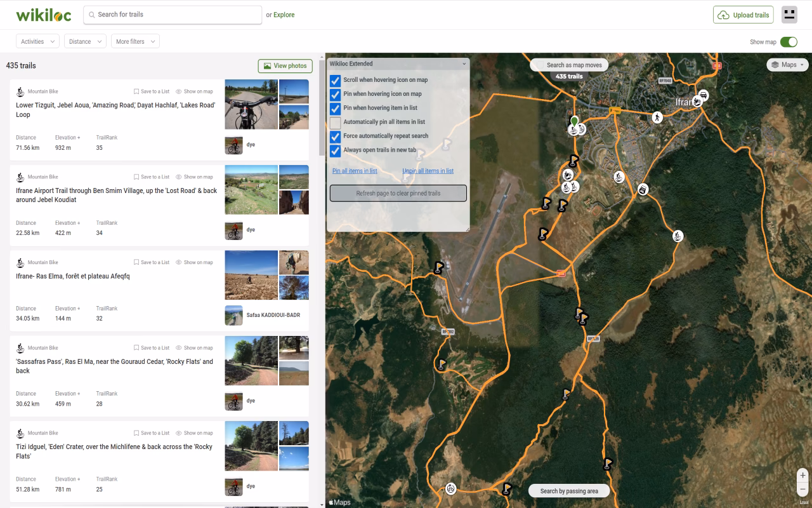Uncheck Always open trails in new tab
Screen dimensions: 812x508
pos(335,150)
